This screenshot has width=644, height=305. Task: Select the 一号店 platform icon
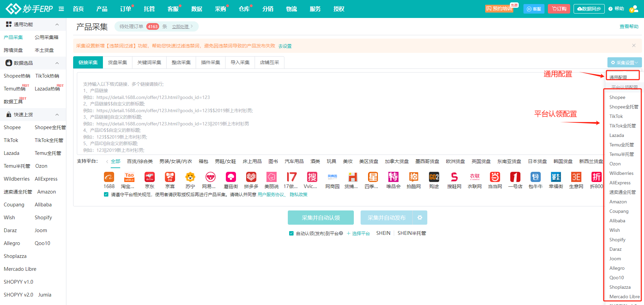pos(515,177)
